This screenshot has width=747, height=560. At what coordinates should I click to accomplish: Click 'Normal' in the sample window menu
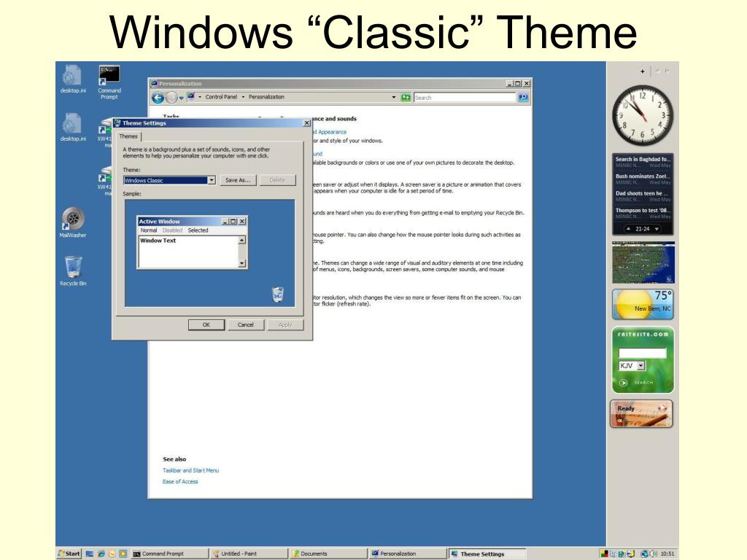pos(149,230)
